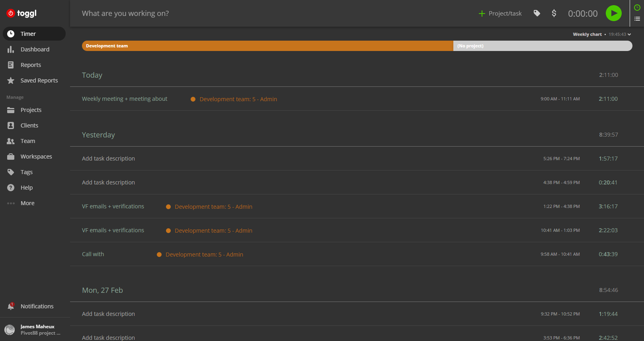
Task: Click Add task description for 4:38 PM entry
Action: (108, 182)
